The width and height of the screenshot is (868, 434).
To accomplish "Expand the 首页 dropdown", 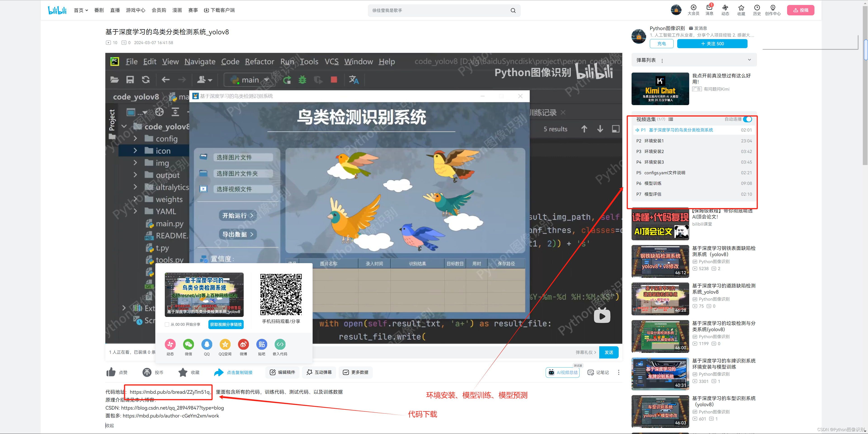I will (80, 10).
